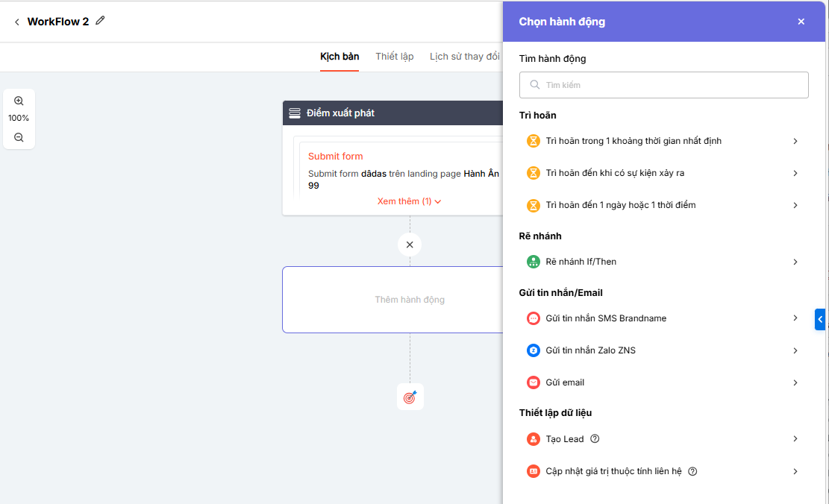This screenshot has width=829, height=504.
Task: Collapse side panel using blue arrow handle
Action: (x=820, y=319)
